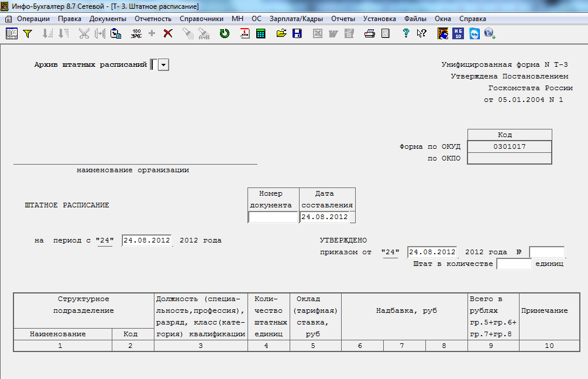This screenshot has width=588, height=379.
Task: Open the Зарплата/Кадры menu
Action: point(296,19)
